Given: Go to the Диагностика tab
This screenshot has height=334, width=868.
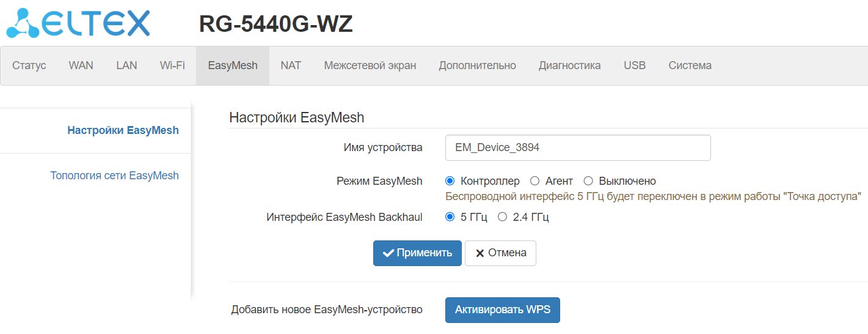Looking at the screenshot, I should (x=569, y=65).
